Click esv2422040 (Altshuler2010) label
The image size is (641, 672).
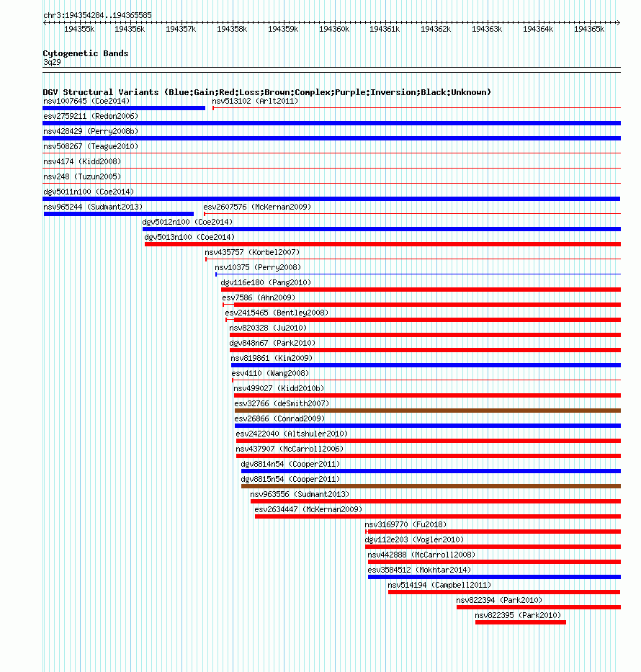[292, 434]
